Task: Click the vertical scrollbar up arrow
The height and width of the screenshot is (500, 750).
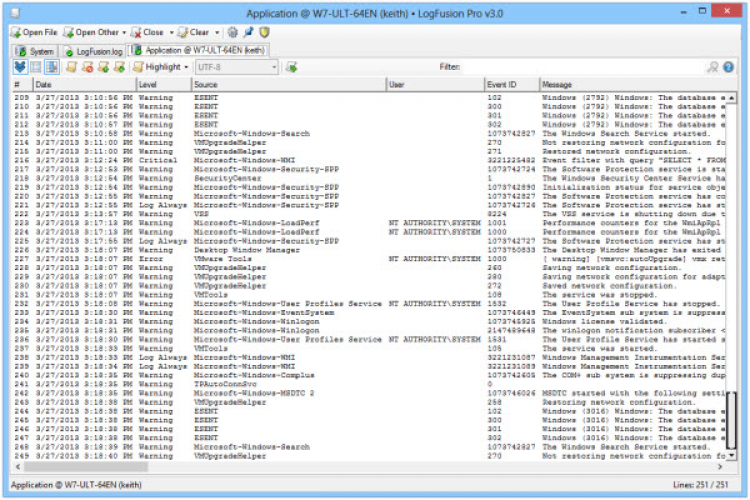Action: click(731, 98)
